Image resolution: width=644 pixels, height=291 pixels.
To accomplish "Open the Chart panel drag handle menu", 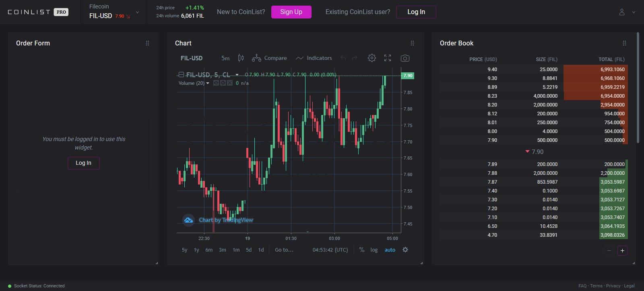I will [412, 43].
